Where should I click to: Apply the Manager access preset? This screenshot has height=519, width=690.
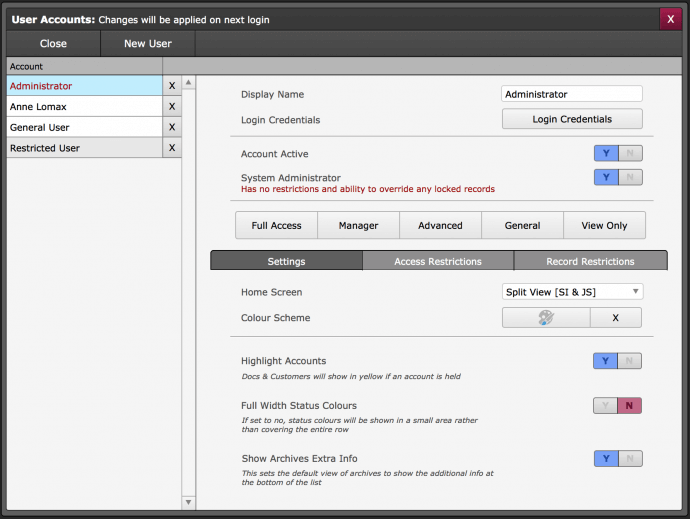pyautogui.click(x=358, y=225)
